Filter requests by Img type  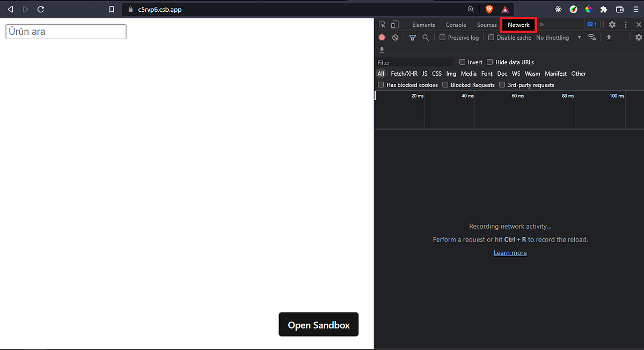click(451, 74)
